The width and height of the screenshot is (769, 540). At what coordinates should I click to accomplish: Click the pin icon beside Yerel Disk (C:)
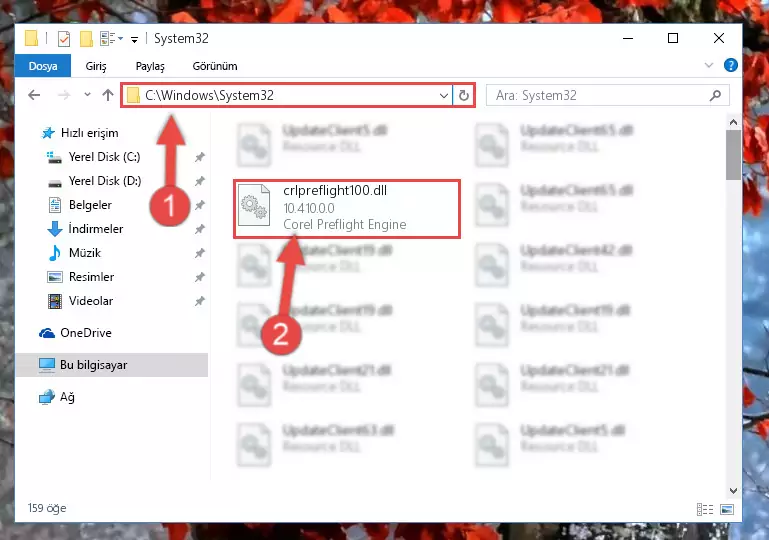(200, 157)
